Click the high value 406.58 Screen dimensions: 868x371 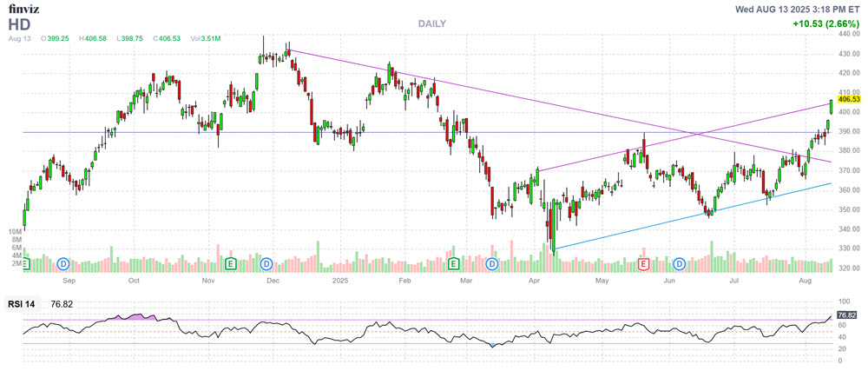click(x=95, y=39)
